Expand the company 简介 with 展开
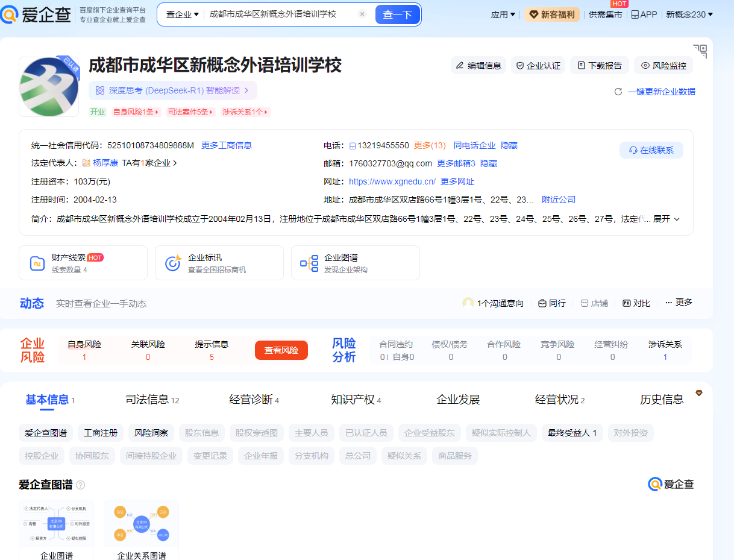Image resolution: width=734 pixels, height=560 pixels. coord(667,219)
